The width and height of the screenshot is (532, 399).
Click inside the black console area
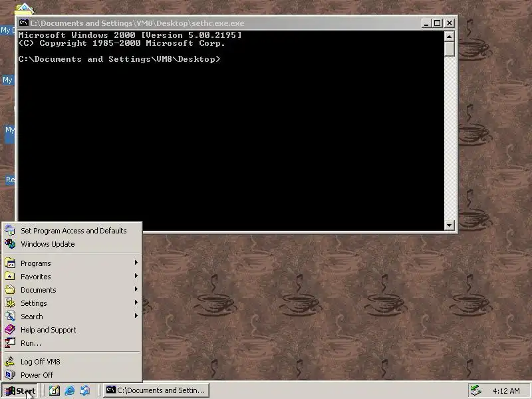(x=231, y=130)
